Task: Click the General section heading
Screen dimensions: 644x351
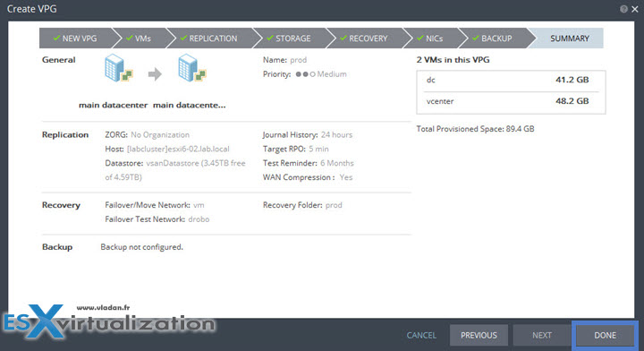Action: coord(59,60)
